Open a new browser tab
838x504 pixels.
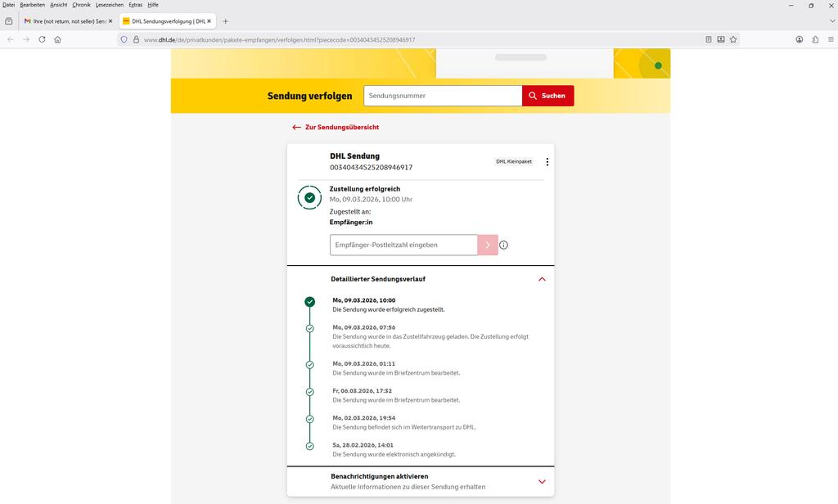pos(226,20)
